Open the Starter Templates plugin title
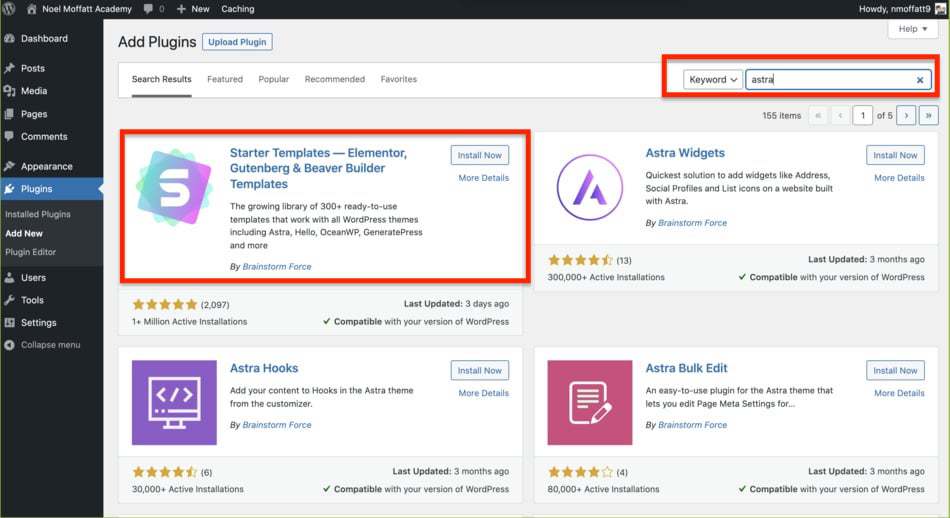The image size is (950, 518). (x=318, y=168)
